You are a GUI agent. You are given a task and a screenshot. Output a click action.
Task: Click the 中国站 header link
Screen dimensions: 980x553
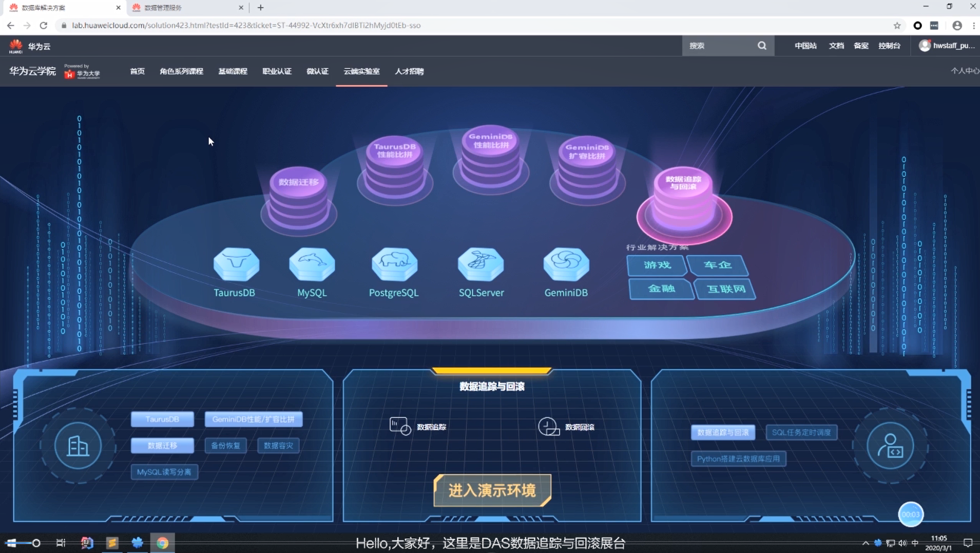(805, 46)
